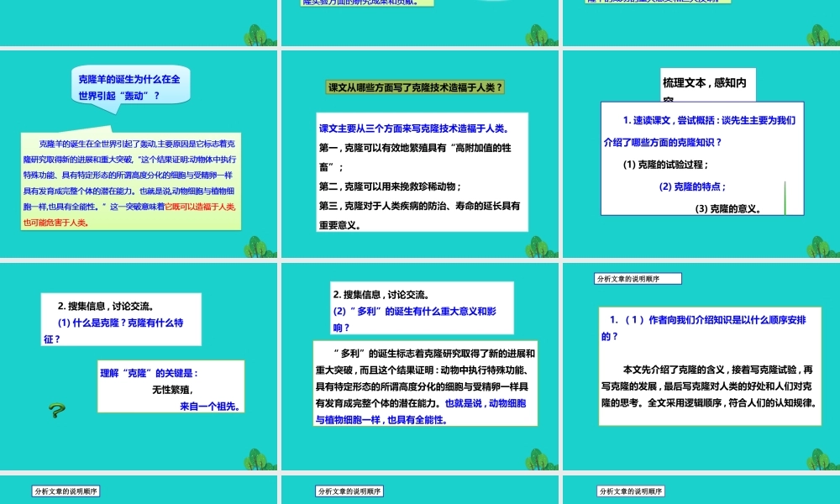Image resolution: width=840 pixels, height=504 pixels.
Task: Click the green question mark icon
Action: (57, 410)
